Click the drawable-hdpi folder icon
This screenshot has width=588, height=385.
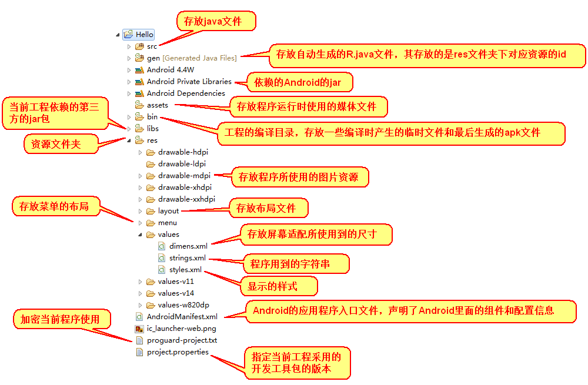(x=151, y=152)
